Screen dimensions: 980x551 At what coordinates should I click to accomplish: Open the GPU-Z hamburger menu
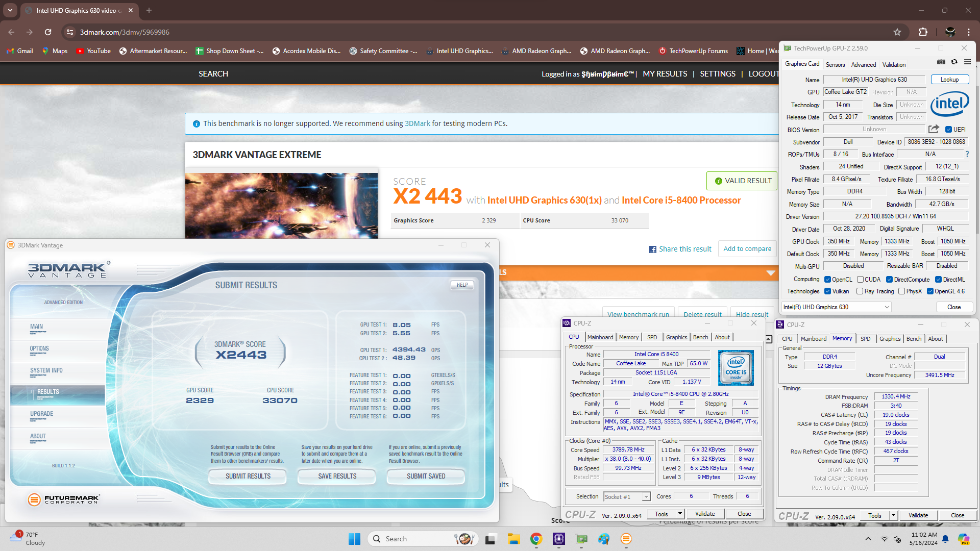[x=967, y=62]
